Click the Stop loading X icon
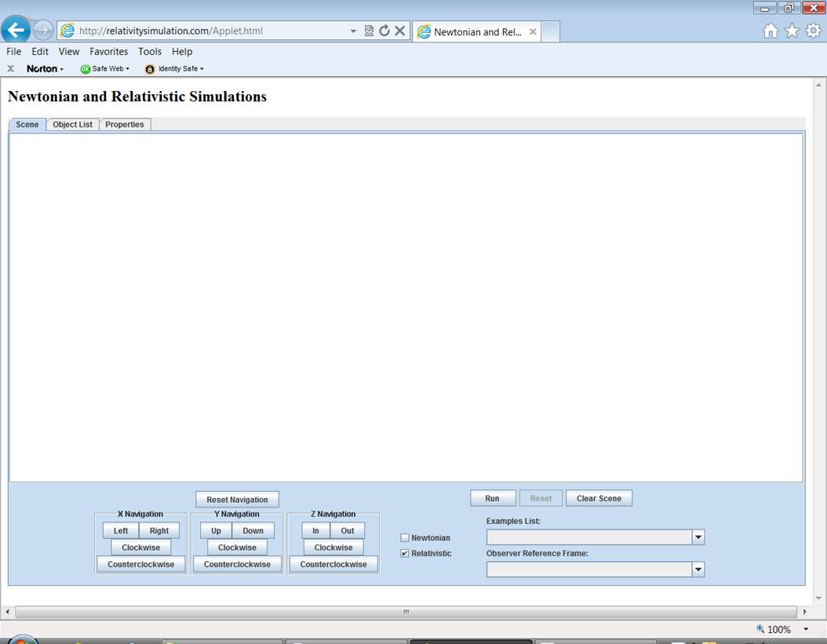The width and height of the screenshot is (827, 644). (x=399, y=31)
